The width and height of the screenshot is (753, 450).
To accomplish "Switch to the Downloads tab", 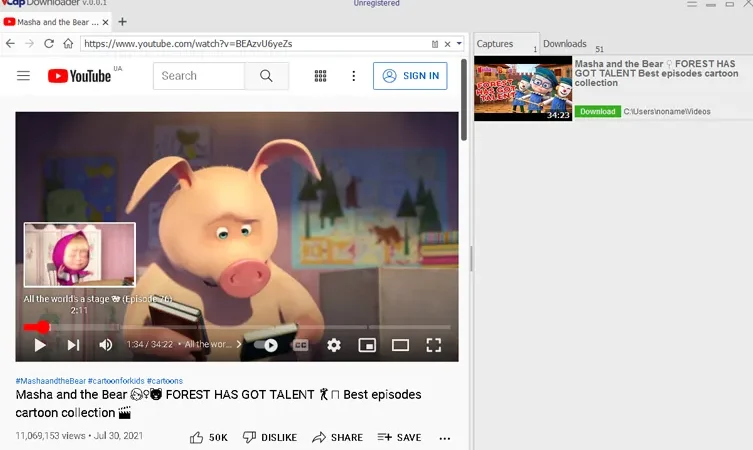I will [565, 44].
